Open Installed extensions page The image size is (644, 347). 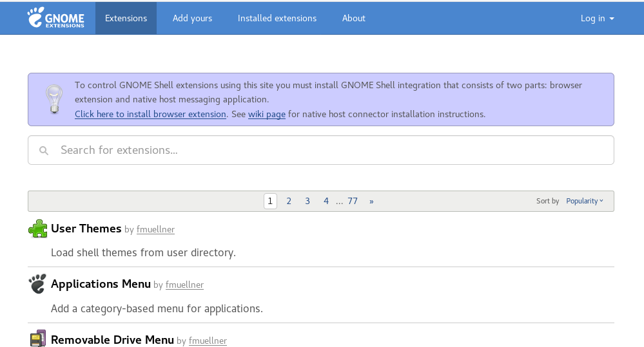[277, 18]
